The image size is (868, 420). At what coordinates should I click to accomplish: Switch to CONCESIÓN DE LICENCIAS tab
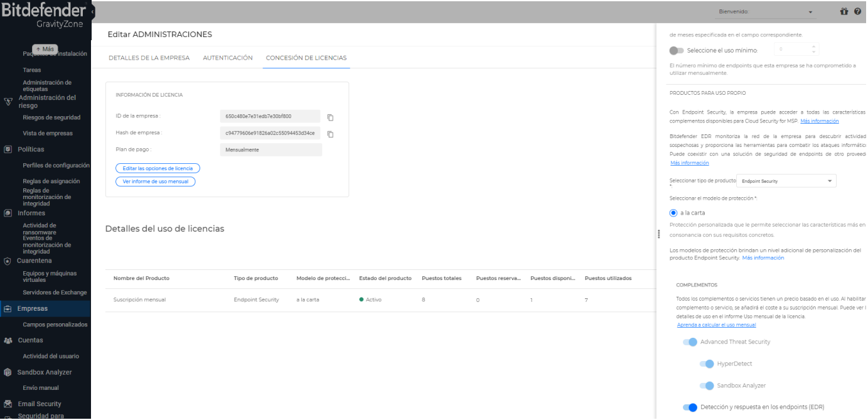pyautogui.click(x=306, y=58)
